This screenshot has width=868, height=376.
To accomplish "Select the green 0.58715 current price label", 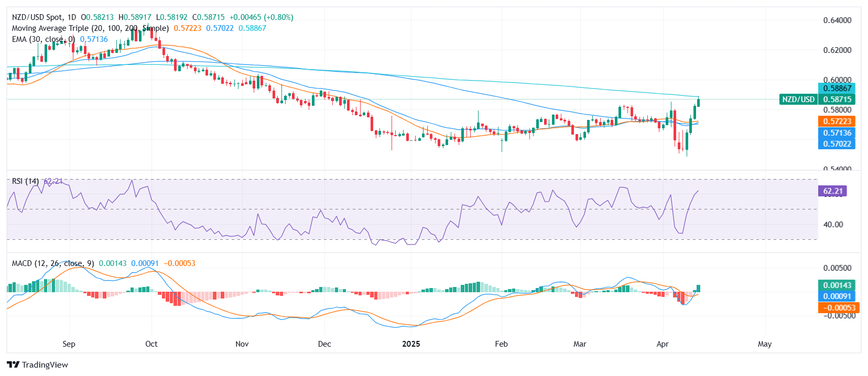I will pos(837,99).
